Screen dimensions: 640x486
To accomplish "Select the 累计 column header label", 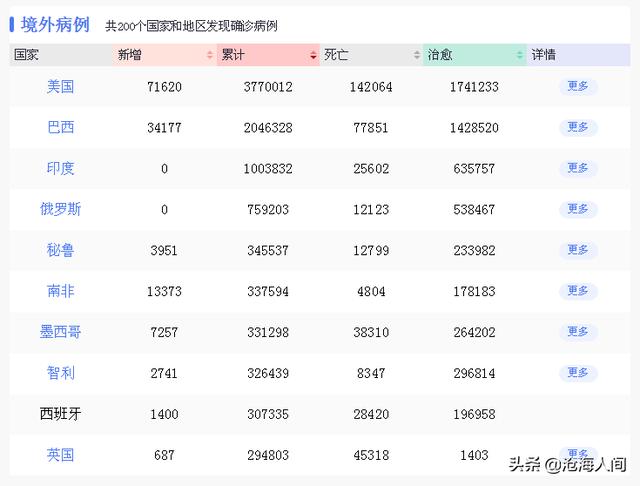I will tap(233, 55).
